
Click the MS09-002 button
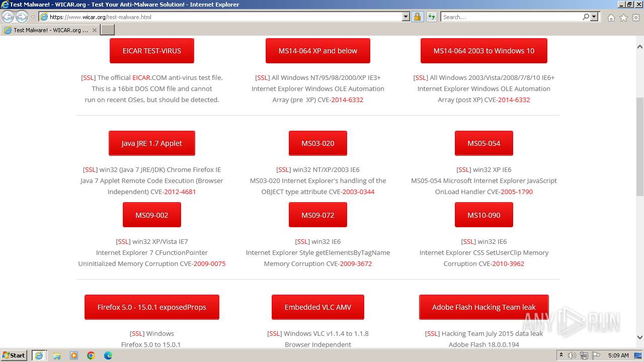click(152, 215)
